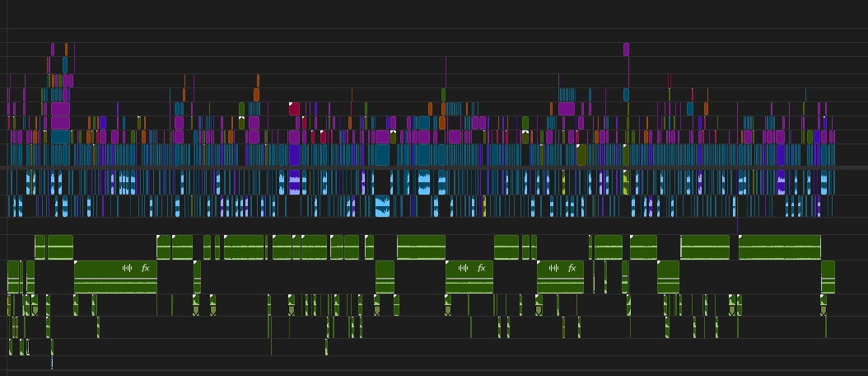The image size is (868, 376).
Task: Click the waveform icon on the rightmost fx audio clip
Action: tap(554, 269)
